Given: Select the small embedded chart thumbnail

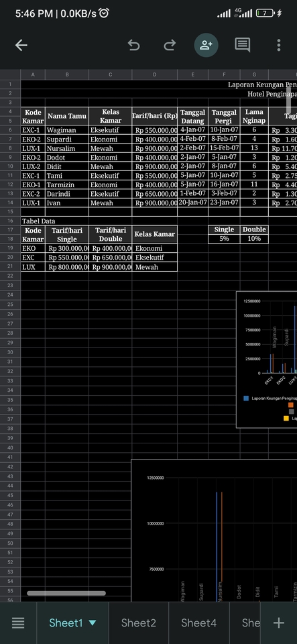Looking at the screenshot, I should [x=267, y=360].
